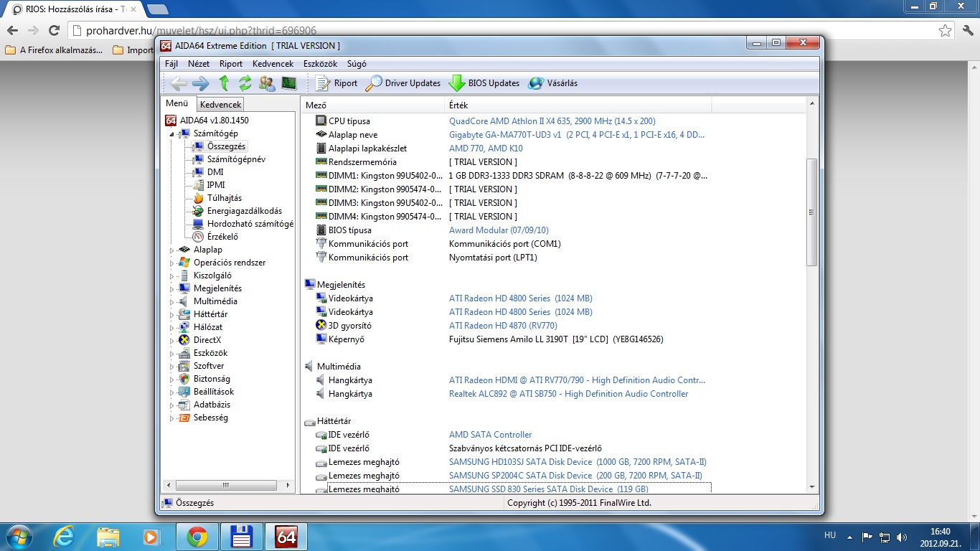Click the details pane vertical scrollbar

[x=812, y=212]
